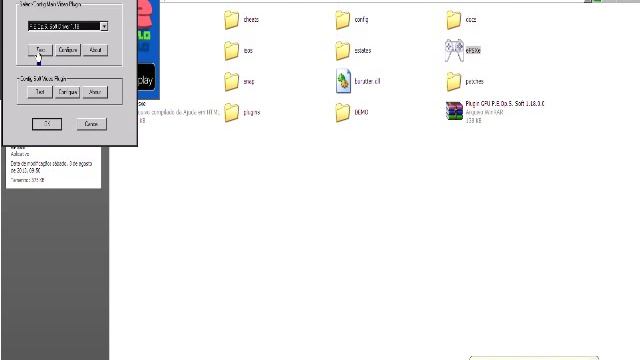640x360 pixels.
Task: Confirm the video config dialog with OK
Action: click(x=47, y=124)
